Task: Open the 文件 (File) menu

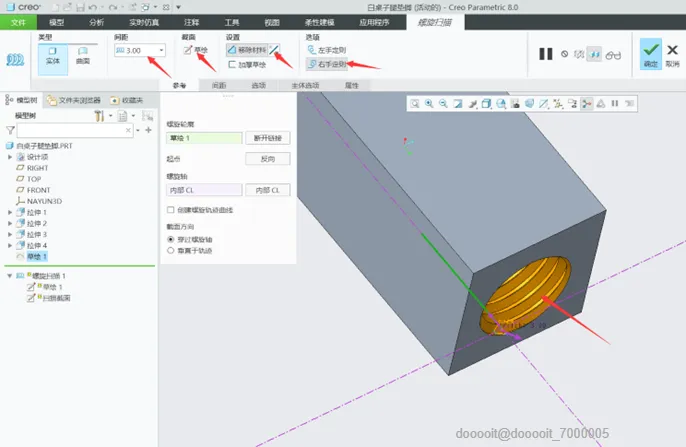Action: (18, 22)
